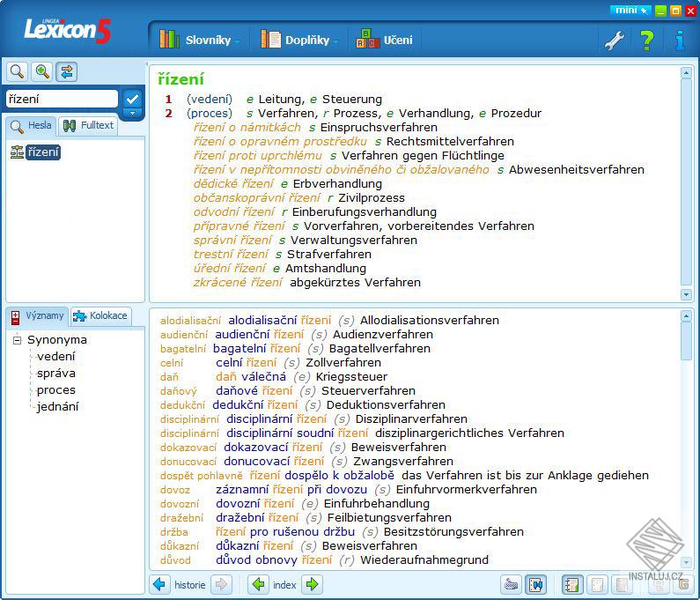Click the keyword daňový in the left column

click(x=179, y=391)
